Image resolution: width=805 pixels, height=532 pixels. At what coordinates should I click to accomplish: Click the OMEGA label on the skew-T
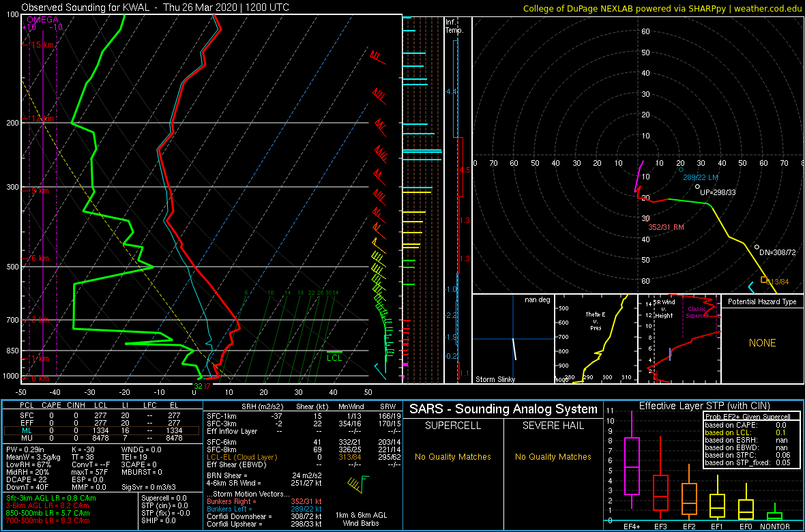pos(42,20)
